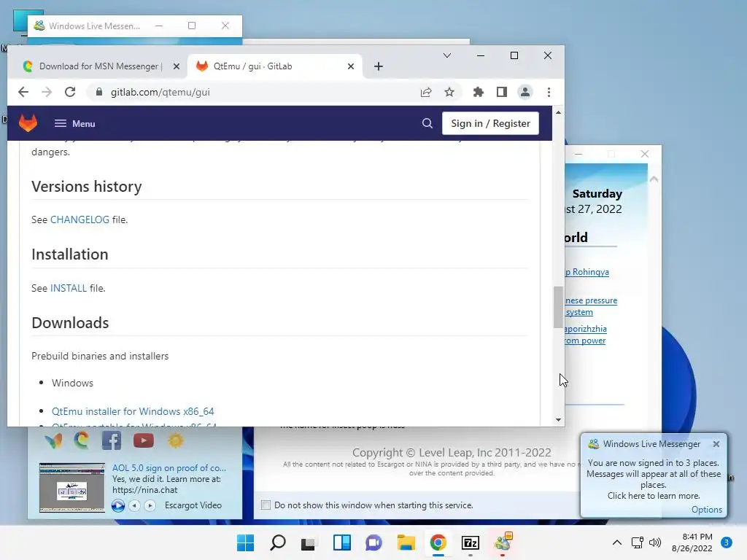Image resolution: width=747 pixels, height=560 pixels.
Task: Play the Escargot Video
Action: coord(118,505)
